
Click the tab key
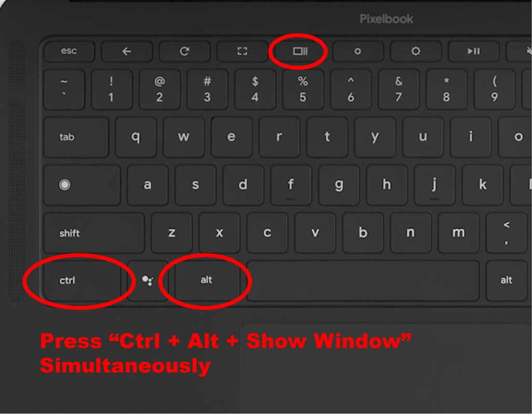[76, 137]
